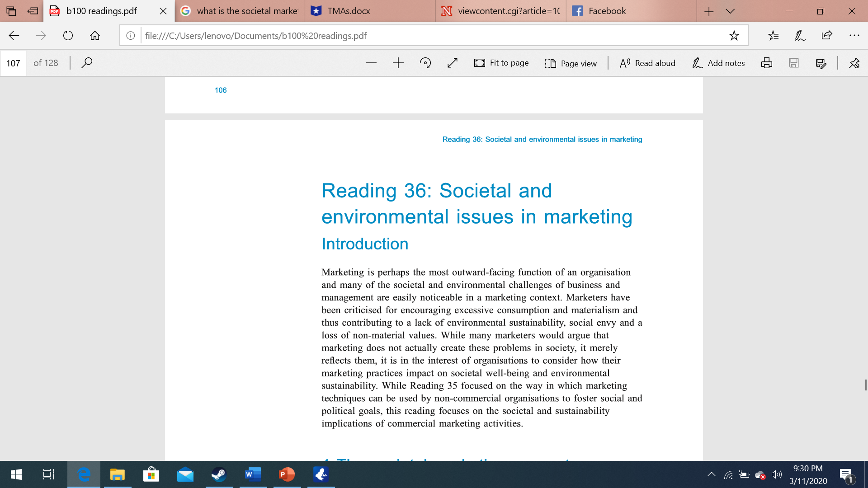Viewport: 868px width, 488px height.
Task: Click Fit to page button
Action: point(501,63)
